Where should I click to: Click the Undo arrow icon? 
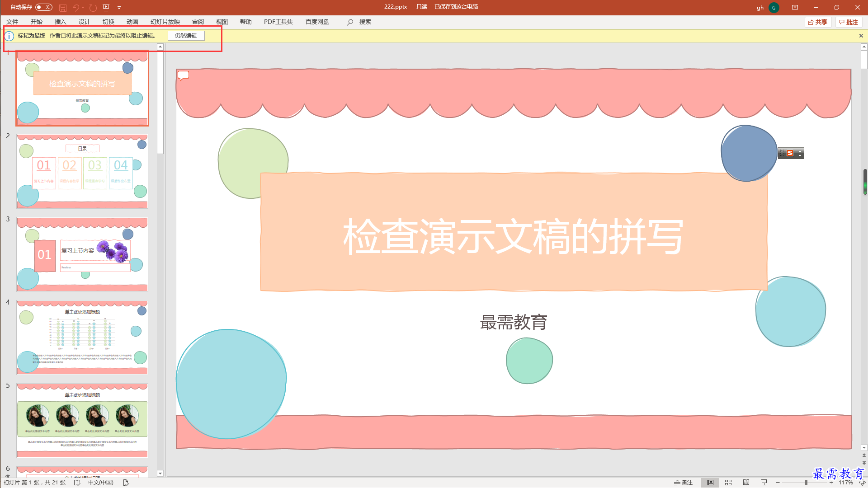(75, 8)
